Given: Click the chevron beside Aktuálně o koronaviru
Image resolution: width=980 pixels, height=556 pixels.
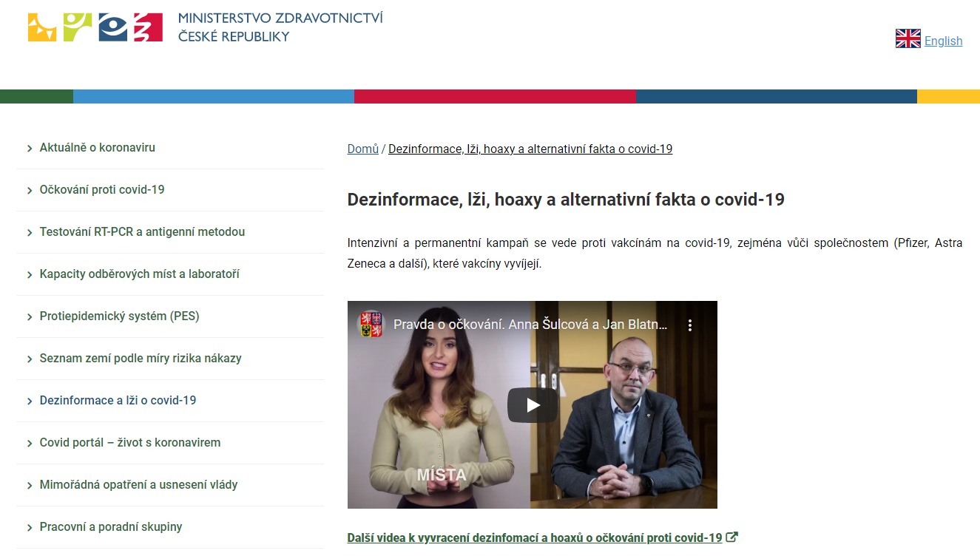Looking at the screenshot, I should point(30,149).
